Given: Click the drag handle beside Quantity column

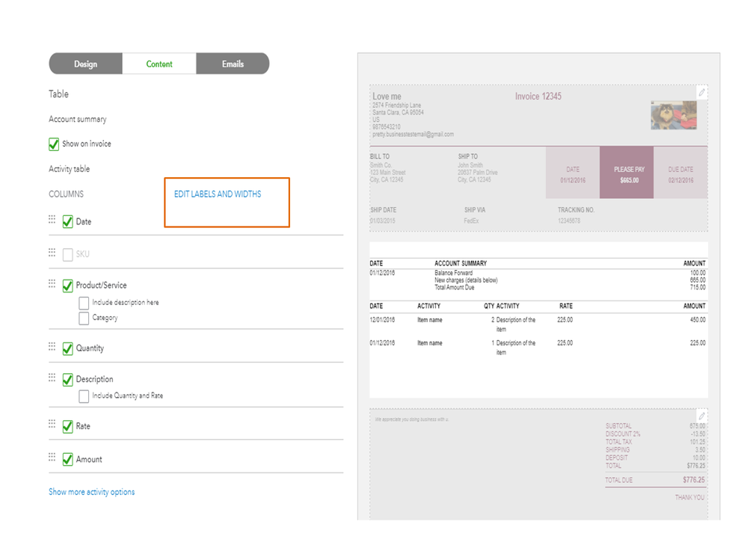Looking at the screenshot, I should pyautogui.click(x=52, y=346).
